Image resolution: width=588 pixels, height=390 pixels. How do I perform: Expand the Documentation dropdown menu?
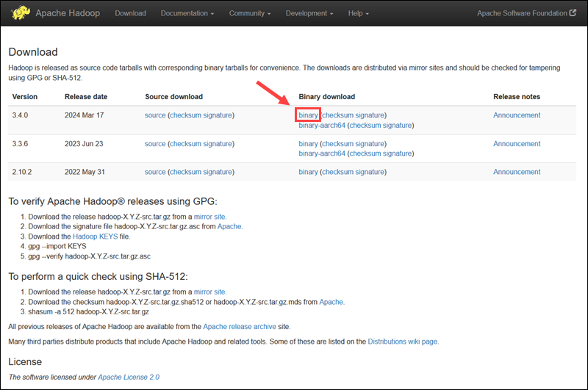point(187,13)
